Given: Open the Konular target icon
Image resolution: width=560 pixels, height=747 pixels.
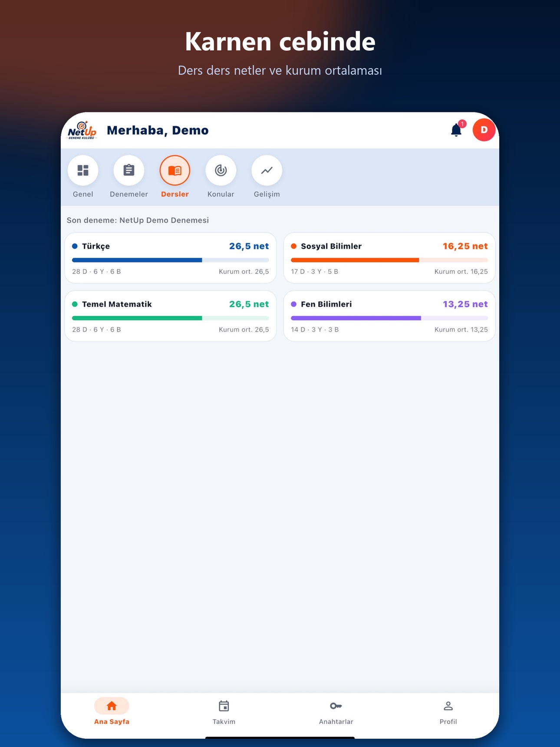Looking at the screenshot, I should tap(221, 170).
